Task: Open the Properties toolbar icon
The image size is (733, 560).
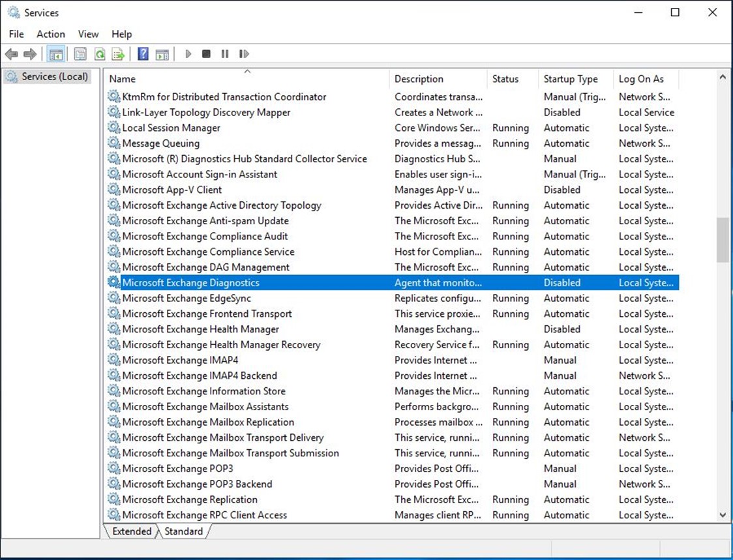Action: [80, 54]
